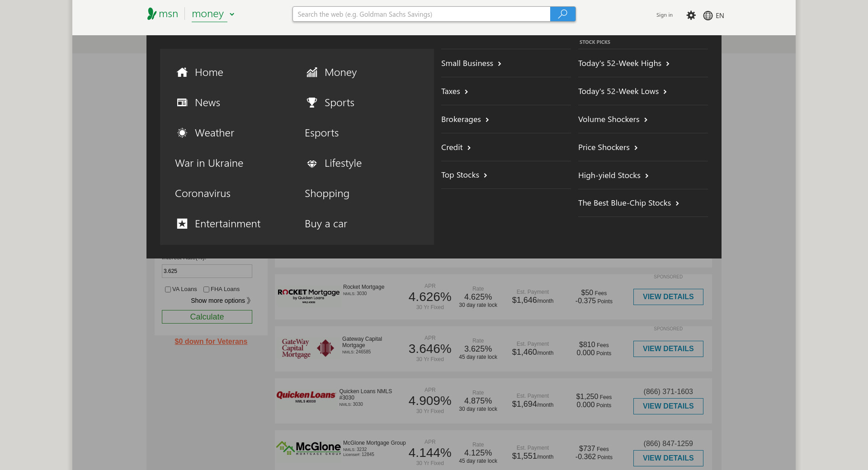Check the FHA Loans checkbox

point(206,290)
